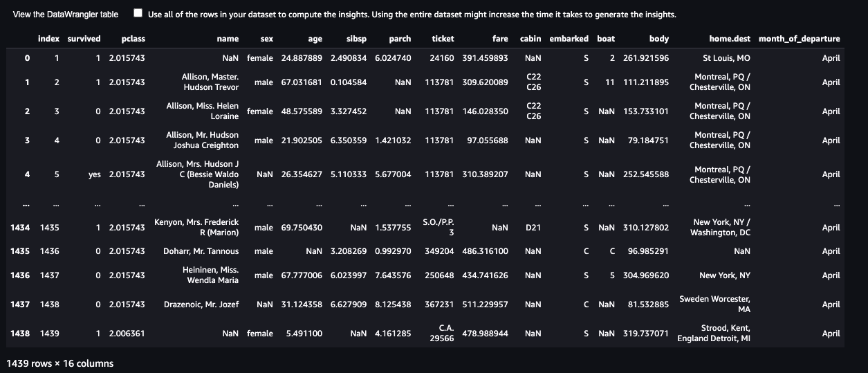868x373 pixels.
Task: Select the cell Drazenoic, Mr. Jozef
Action: 201,304
